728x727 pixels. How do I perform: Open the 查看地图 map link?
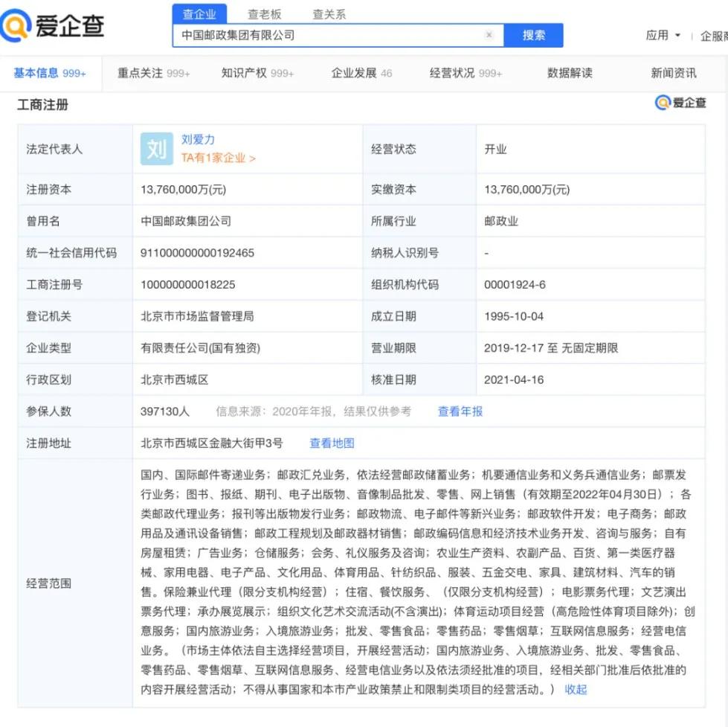click(331, 442)
